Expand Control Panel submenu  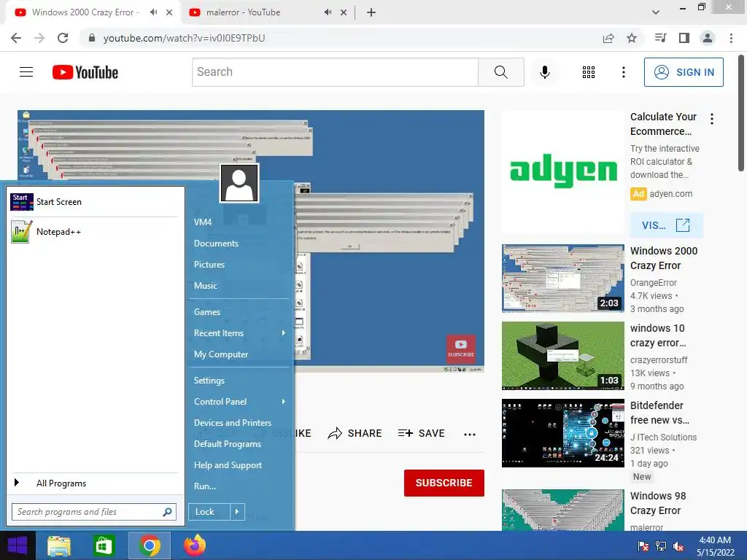(239, 402)
